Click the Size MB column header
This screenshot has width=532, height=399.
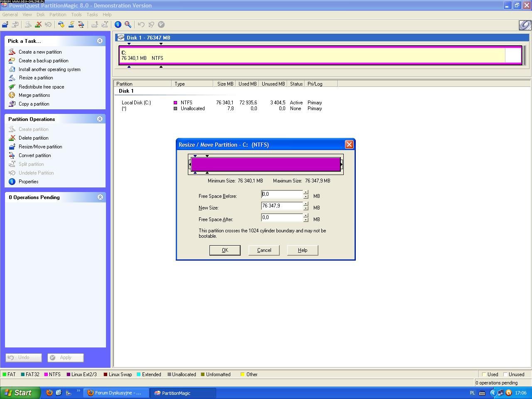click(x=224, y=84)
